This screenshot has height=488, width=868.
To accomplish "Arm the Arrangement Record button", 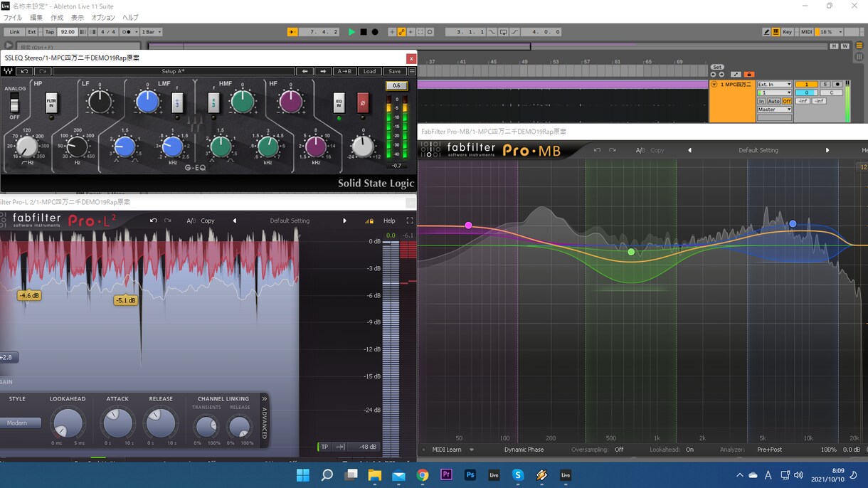I will pos(375,32).
